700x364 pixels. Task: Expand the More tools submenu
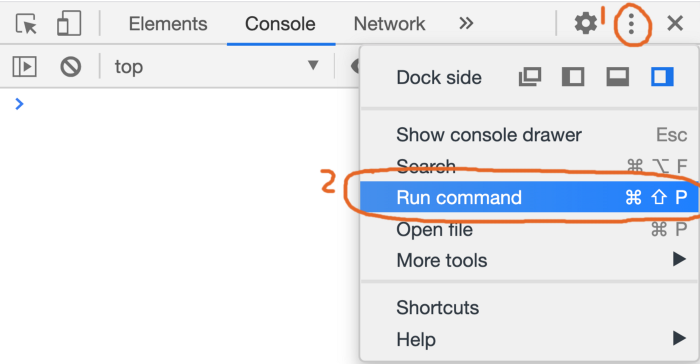[x=529, y=260]
